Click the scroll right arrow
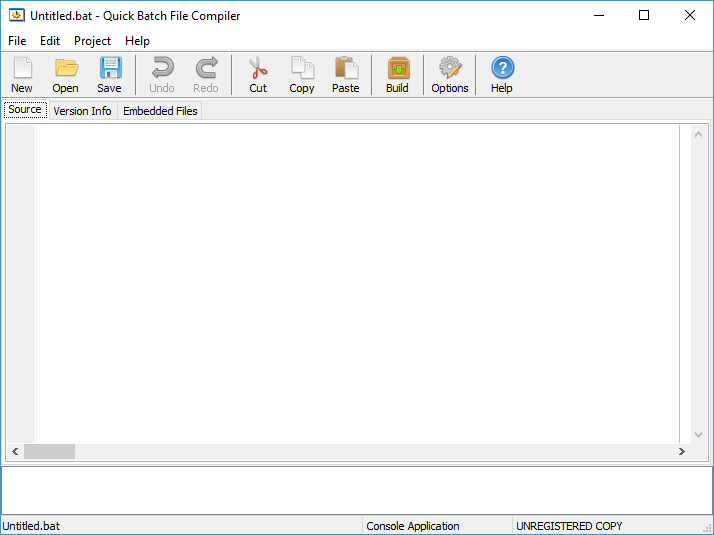 [682, 452]
